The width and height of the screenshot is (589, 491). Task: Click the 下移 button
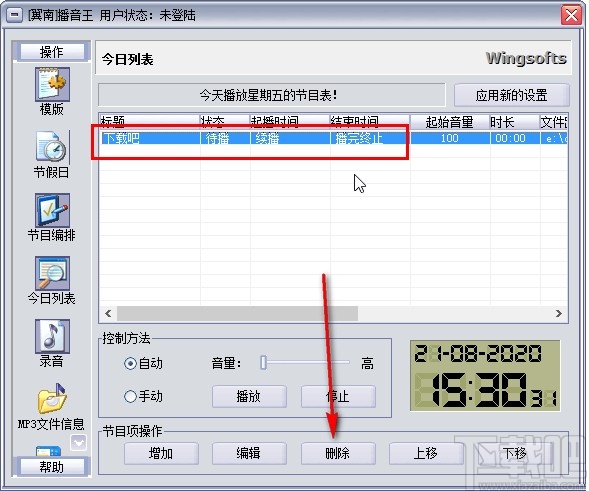click(514, 453)
